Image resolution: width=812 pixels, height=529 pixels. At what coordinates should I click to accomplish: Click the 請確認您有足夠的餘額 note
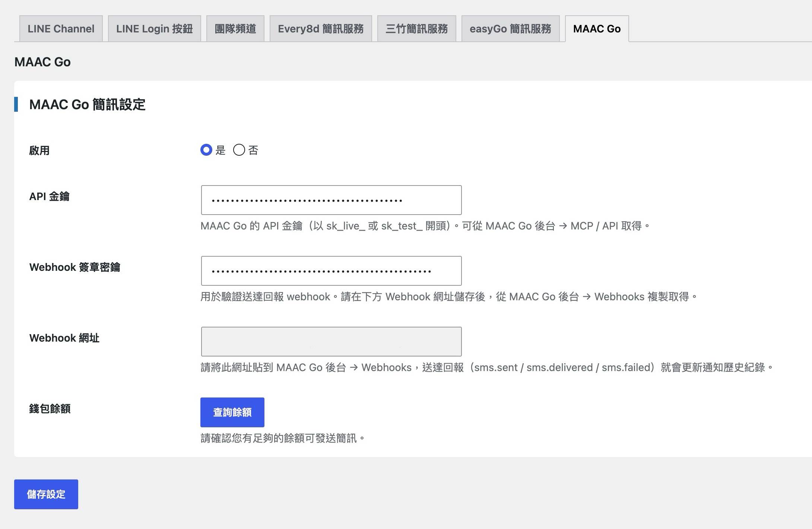[x=283, y=438]
